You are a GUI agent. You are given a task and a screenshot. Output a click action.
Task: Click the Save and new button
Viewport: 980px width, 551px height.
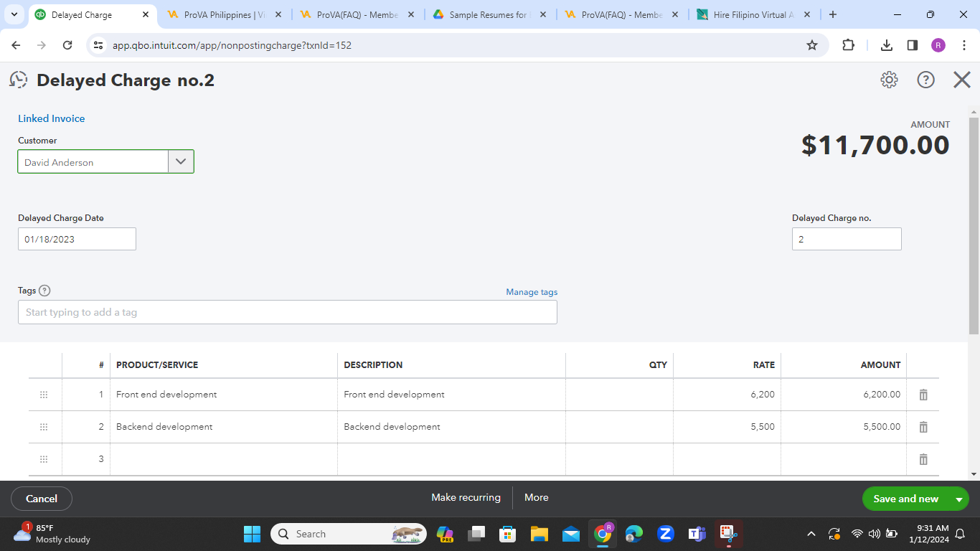click(906, 499)
